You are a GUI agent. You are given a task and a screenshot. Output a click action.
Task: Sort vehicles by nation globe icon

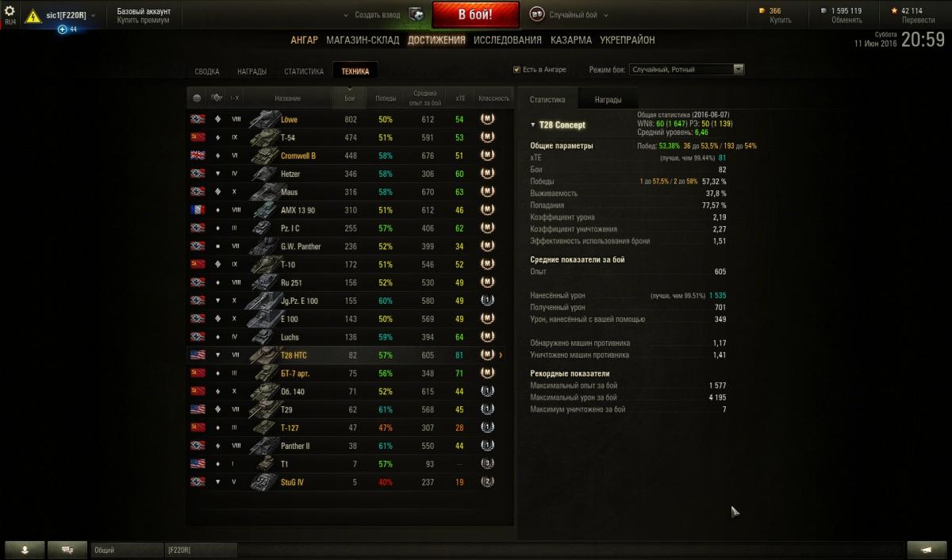click(x=197, y=98)
